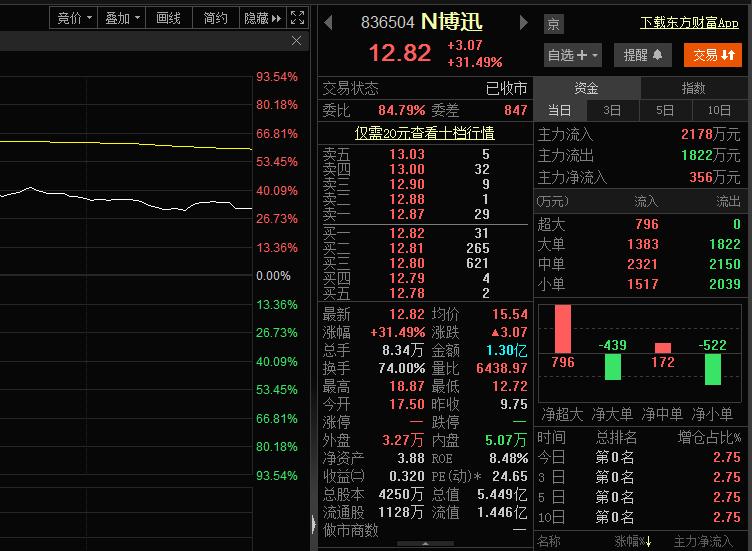Click 卖二 price 12.88
The width and height of the screenshot is (752, 551).
(407, 199)
